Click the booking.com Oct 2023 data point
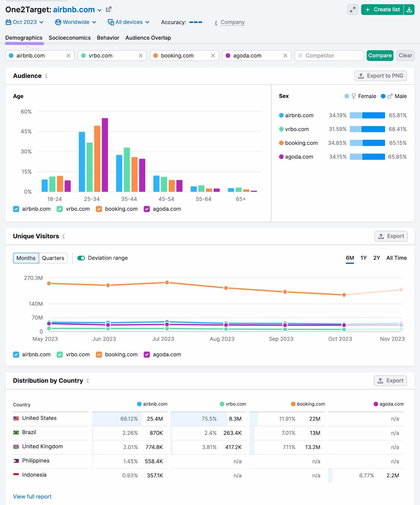Image resolution: width=420 pixels, height=505 pixels. click(344, 295)
